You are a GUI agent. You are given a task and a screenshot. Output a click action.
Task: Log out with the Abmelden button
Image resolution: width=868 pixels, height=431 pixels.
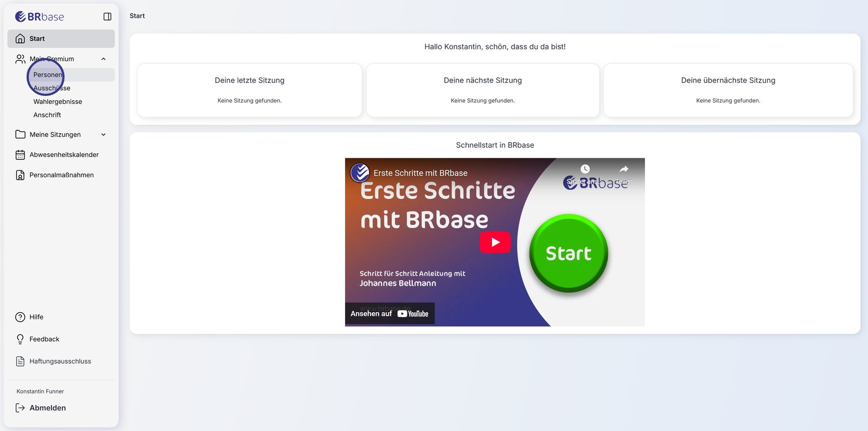point(48,408)
